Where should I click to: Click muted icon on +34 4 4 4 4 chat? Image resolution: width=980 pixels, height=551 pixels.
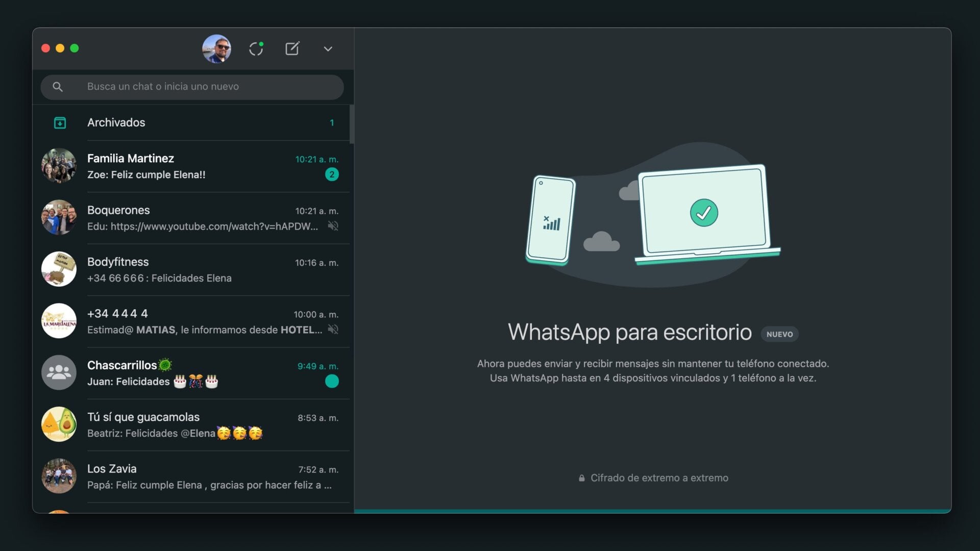point(333,330)
